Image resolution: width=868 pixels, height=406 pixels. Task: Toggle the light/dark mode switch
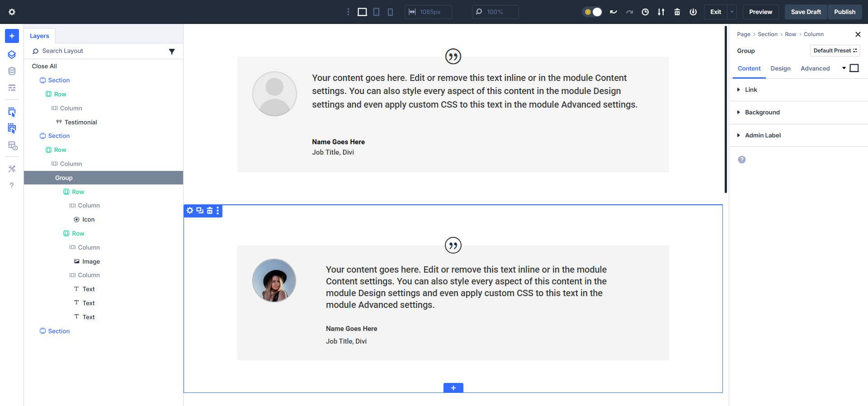592,12
